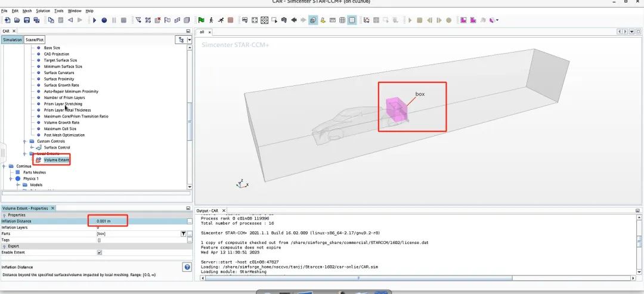This screenshot has height=294, width=644.
Task: Expand the Surface Control node
Action: 32,147
